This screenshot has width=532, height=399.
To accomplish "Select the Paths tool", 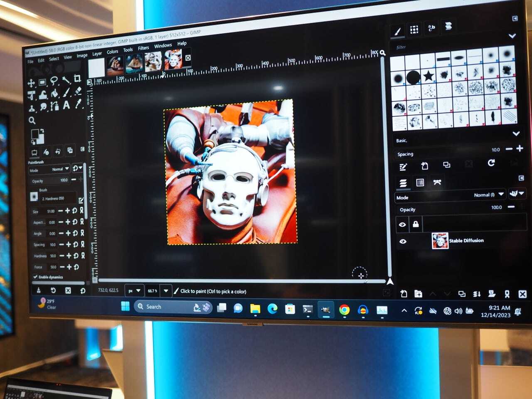I will (x=55, y=107).
